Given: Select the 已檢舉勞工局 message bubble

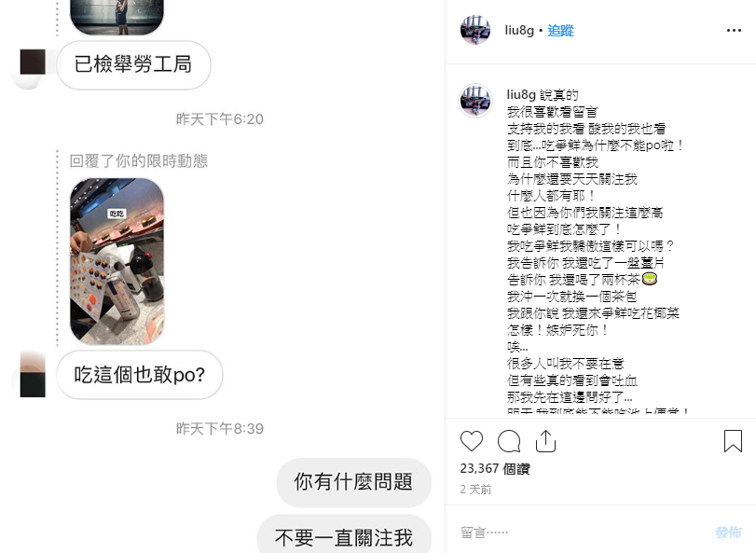Looking at the screenshot, I should [x=133, y=64].
